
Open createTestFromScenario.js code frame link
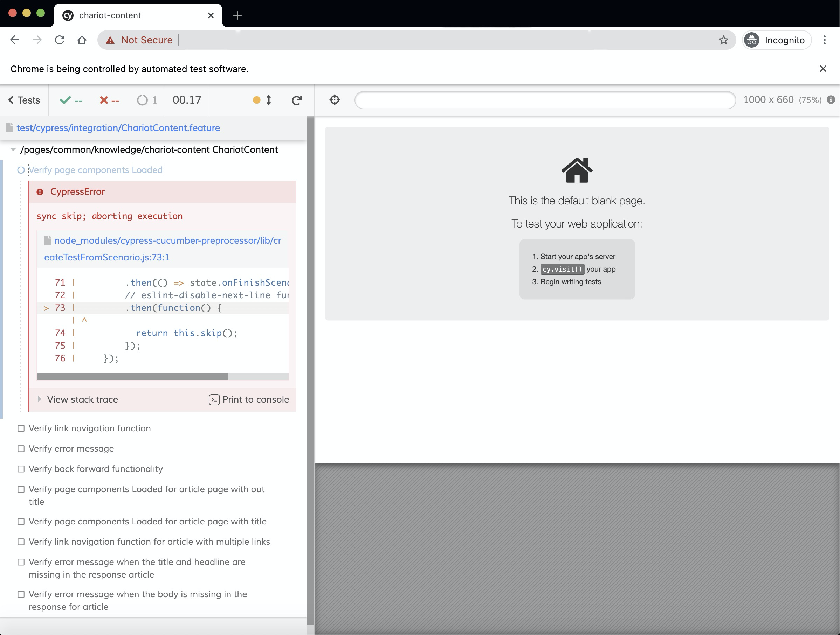coord(163,249)
